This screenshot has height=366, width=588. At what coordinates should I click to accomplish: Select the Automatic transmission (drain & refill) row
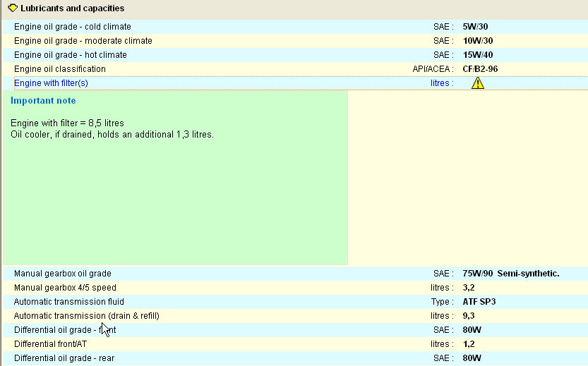(86, 316)
